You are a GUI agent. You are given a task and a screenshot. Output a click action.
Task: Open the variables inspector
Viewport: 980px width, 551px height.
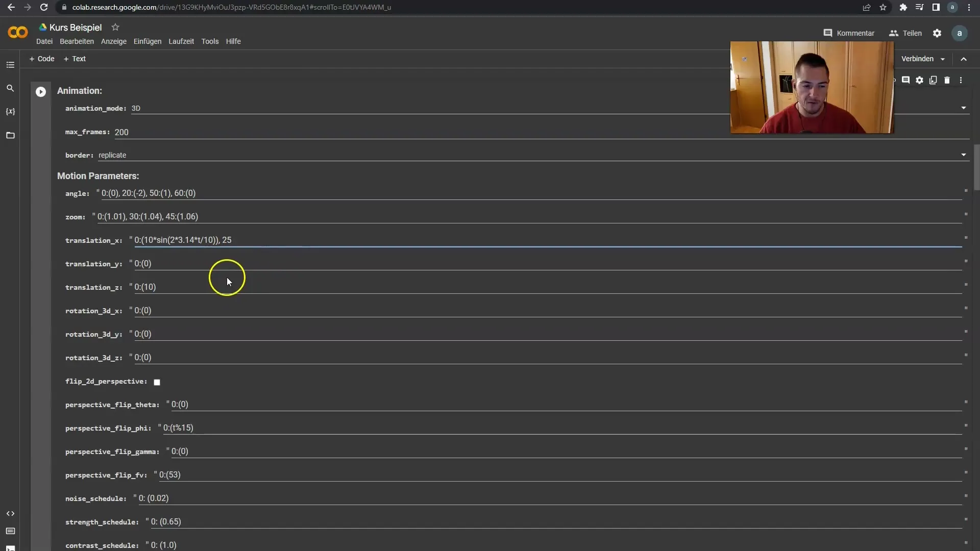pos(10,112)
